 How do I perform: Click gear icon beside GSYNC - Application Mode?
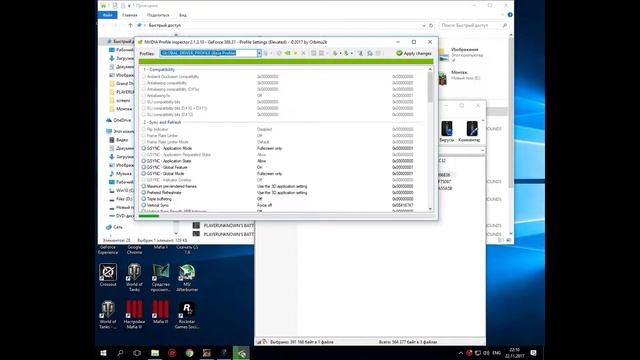pyautogui.click(x=144, y=148)
